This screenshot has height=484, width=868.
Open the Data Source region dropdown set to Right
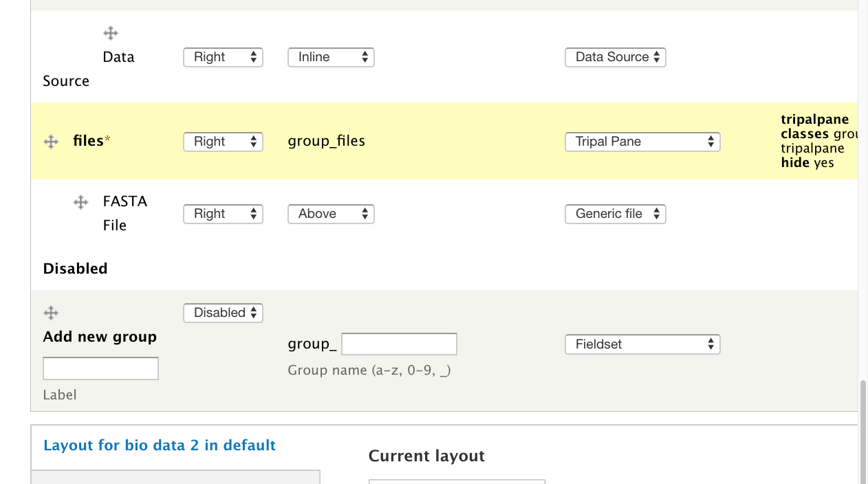coord(223,57)
